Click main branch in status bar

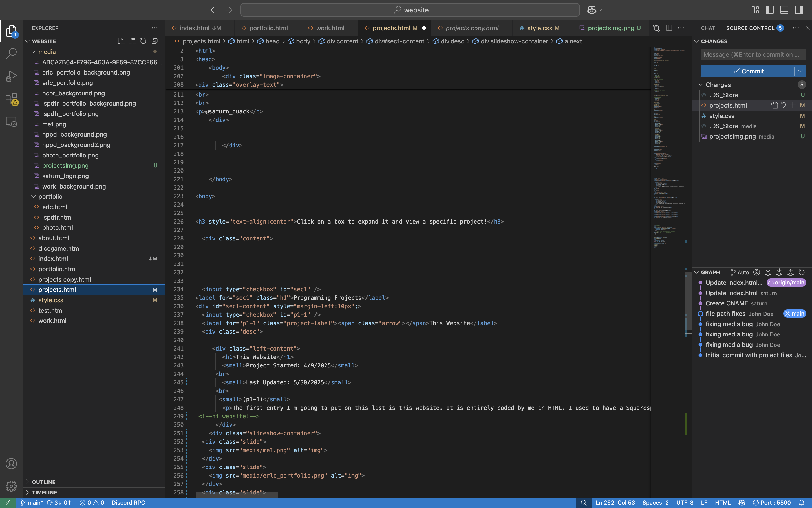click(x=32, y=503)
